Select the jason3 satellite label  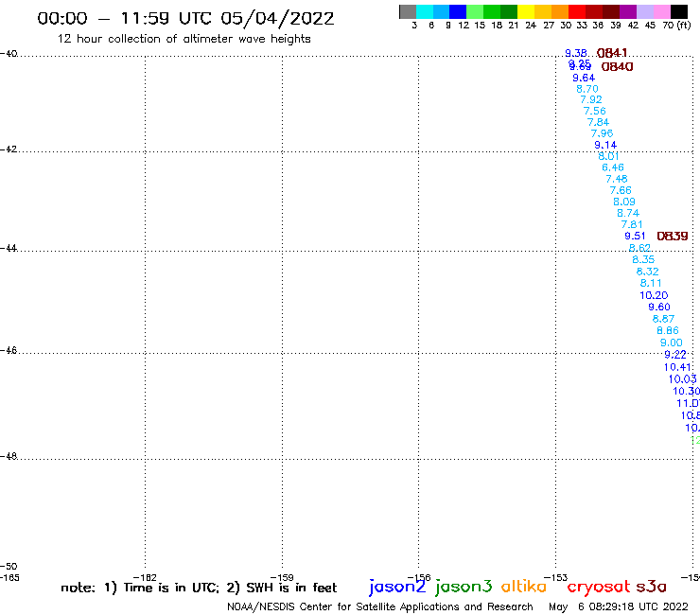[x=464, y=587]
